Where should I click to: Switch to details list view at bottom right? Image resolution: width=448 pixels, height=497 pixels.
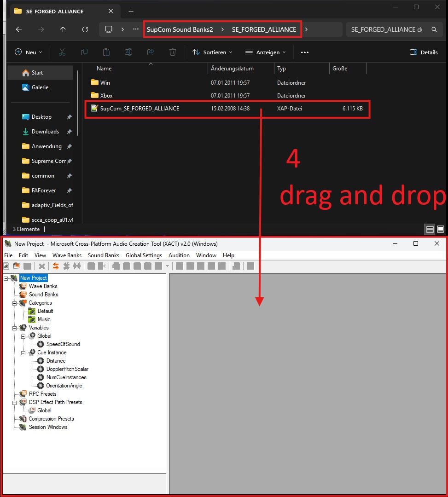coord(430,229)
